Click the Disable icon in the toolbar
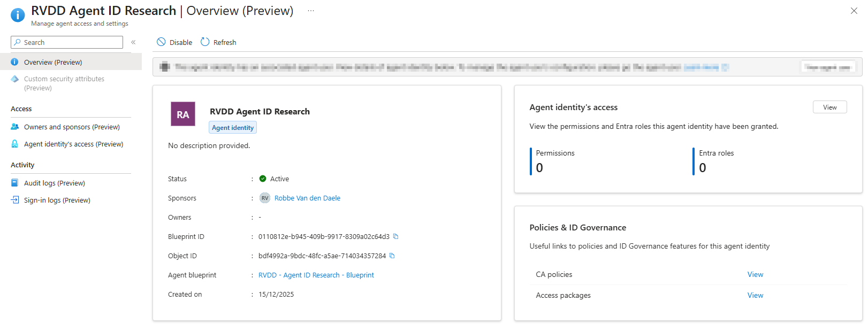 [x=161, y=42]
